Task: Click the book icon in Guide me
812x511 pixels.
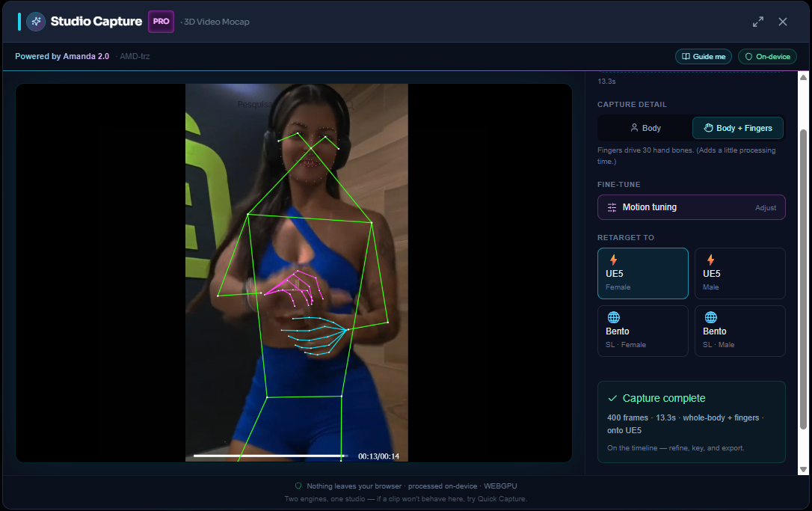Action: coord(686,57)
